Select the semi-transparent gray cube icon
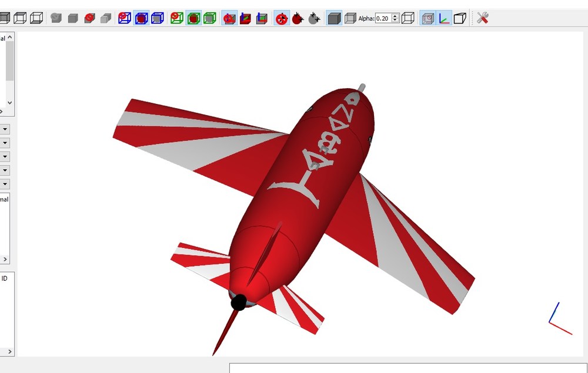The height and width of the screenshot is (373, 588). [350, 18]
